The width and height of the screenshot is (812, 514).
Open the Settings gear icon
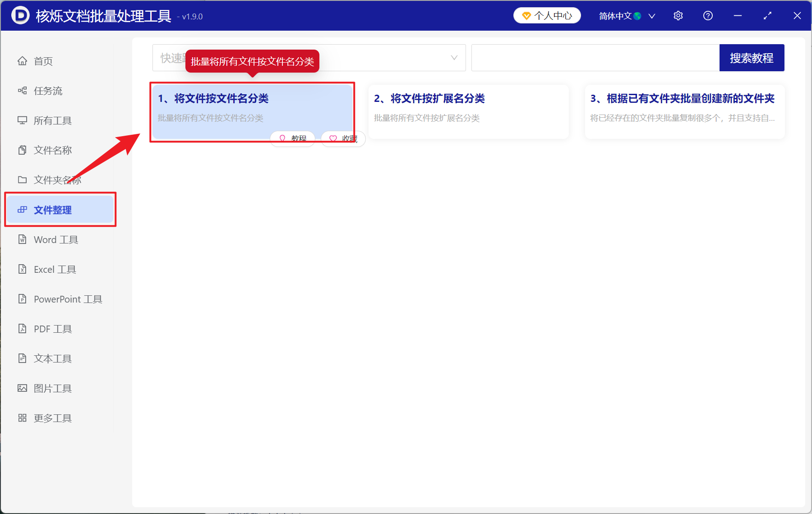(678, 15)
